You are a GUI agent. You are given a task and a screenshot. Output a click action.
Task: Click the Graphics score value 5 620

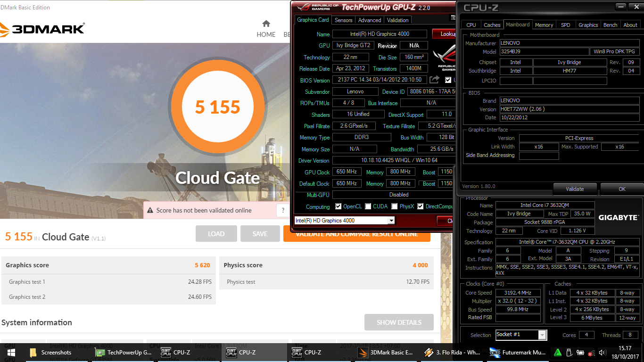pos(202,265)
